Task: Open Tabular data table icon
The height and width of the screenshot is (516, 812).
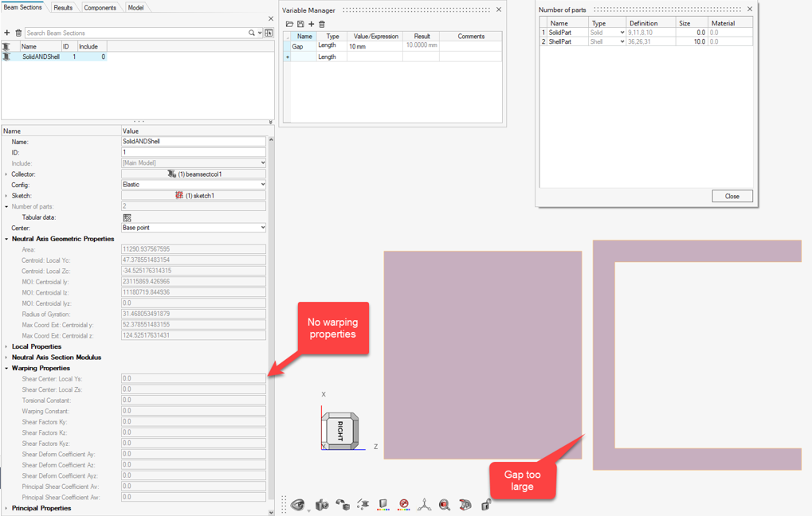Action: tap(127, 217)
